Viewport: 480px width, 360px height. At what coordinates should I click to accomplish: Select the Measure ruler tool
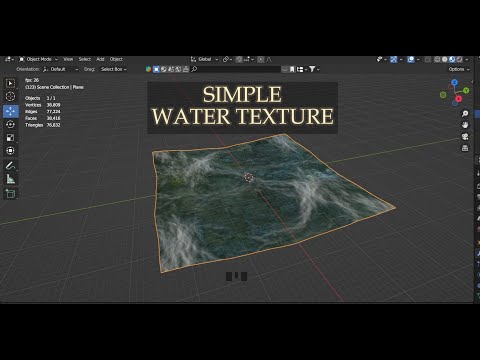tap(10, 179)
